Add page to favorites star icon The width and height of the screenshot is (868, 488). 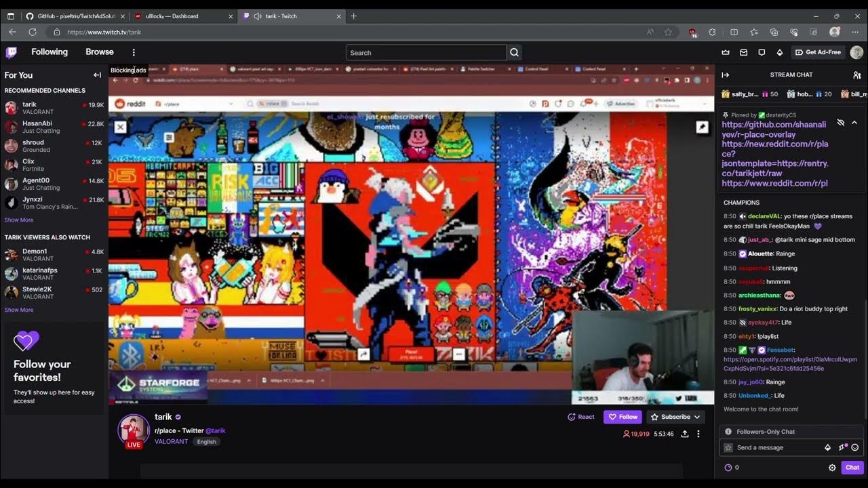pos(668,32)
